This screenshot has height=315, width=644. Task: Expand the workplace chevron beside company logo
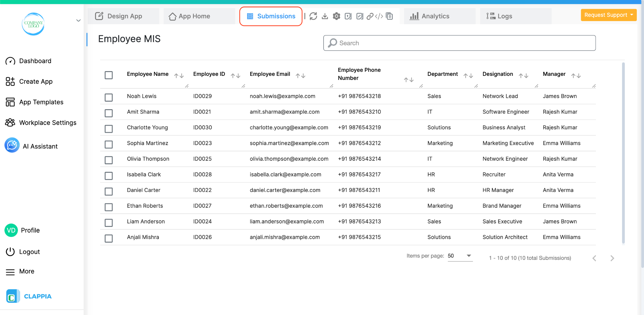[78, 21]
